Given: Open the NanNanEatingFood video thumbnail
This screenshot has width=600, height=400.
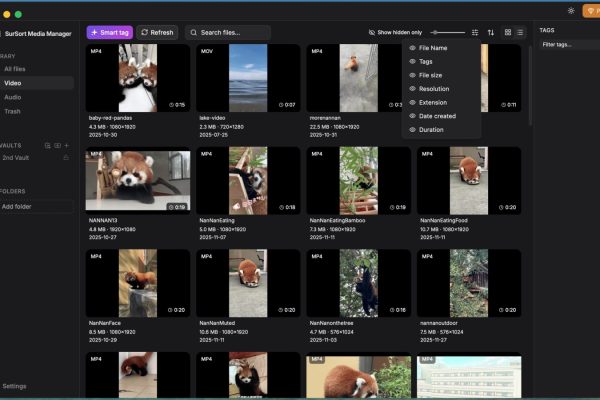Looking at the screenshot, I should (x=469, y=181).
